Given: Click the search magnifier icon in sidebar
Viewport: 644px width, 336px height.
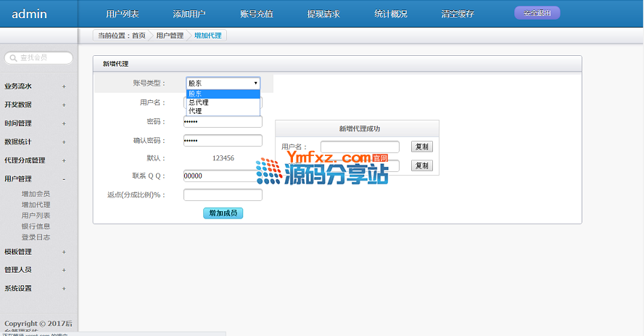Looking at the screenshot, I should click(12, 58).
